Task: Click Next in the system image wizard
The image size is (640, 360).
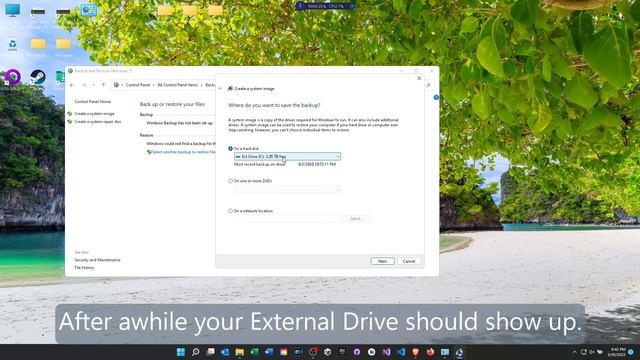Action: point(382,261)
